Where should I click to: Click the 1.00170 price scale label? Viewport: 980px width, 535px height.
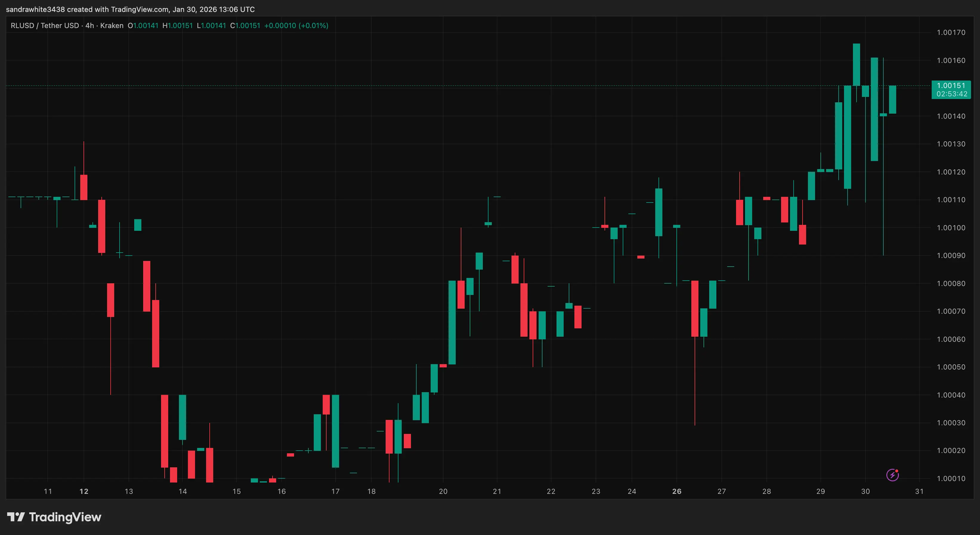click(951, 33)
